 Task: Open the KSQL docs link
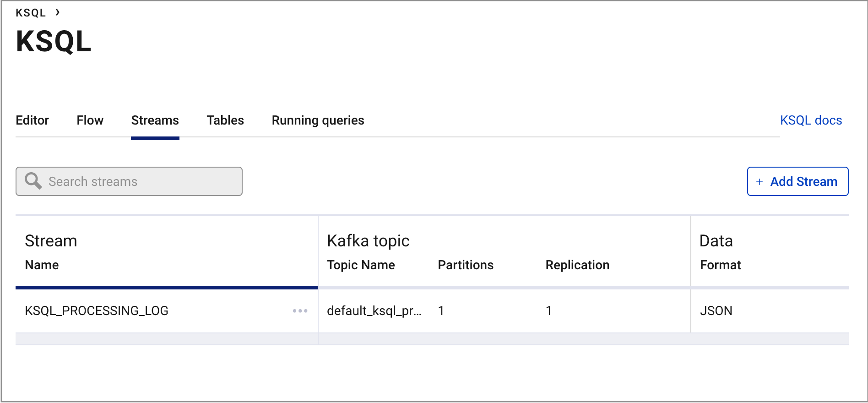pos(811,120)
